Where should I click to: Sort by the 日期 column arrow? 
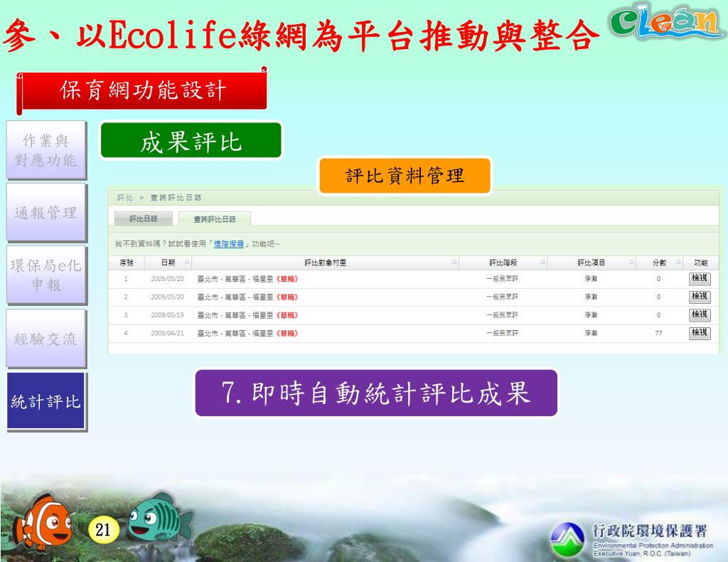(187, 263)
